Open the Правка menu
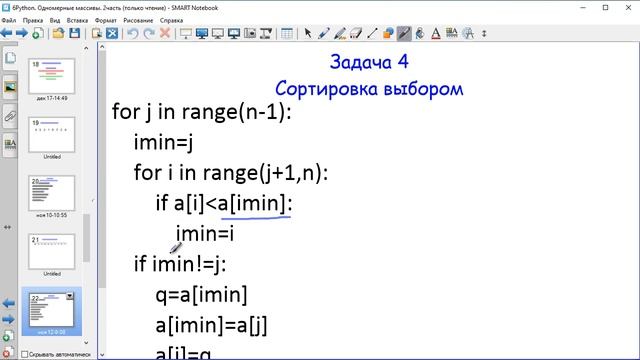 tap(33, 20)
